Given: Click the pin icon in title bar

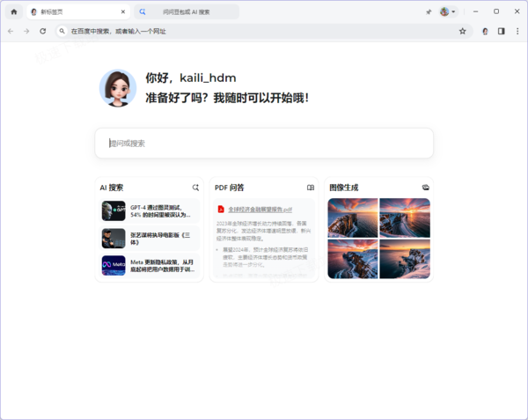Looking at the screenshot, I should click(429, 12).
